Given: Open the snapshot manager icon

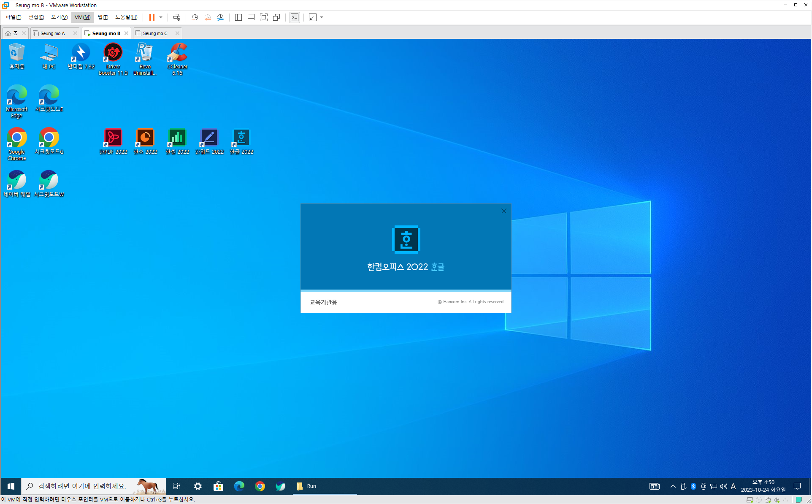Looking at the screenshot, I should coord(220,17).
